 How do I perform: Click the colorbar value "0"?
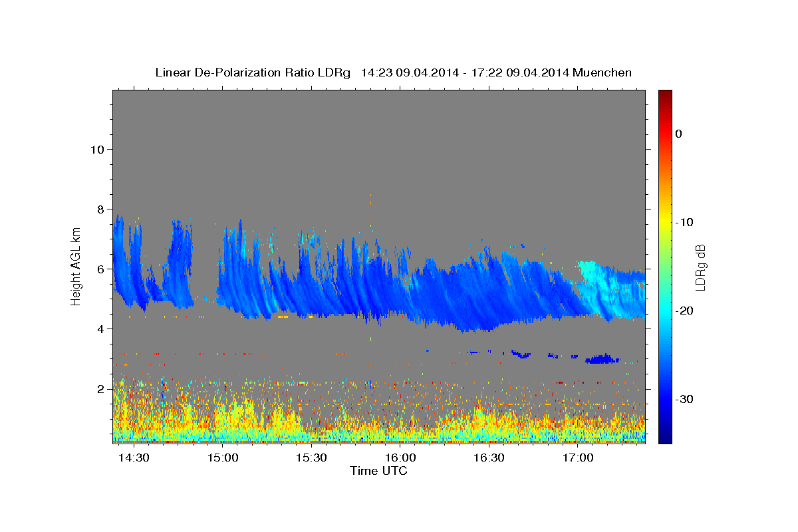coord(679,134)
